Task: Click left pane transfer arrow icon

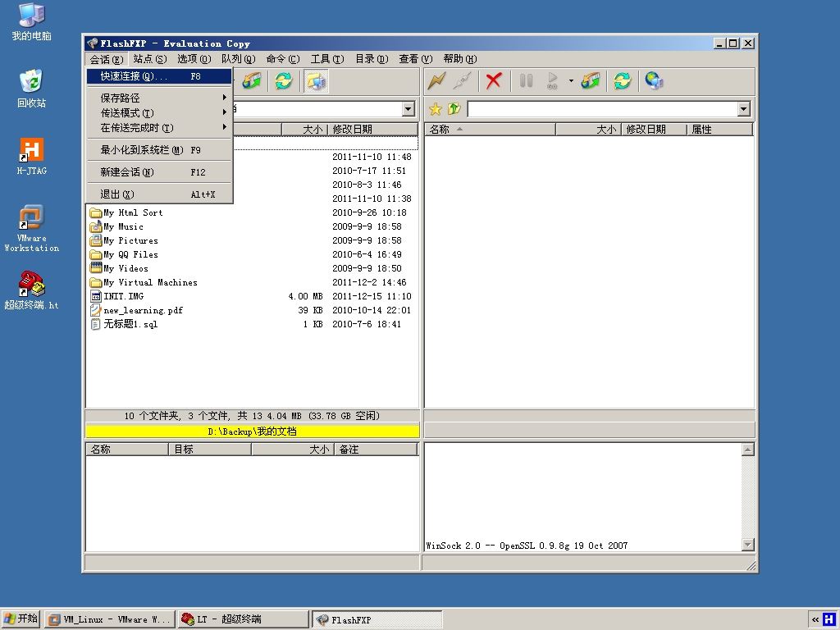Action: pos(252,81)
